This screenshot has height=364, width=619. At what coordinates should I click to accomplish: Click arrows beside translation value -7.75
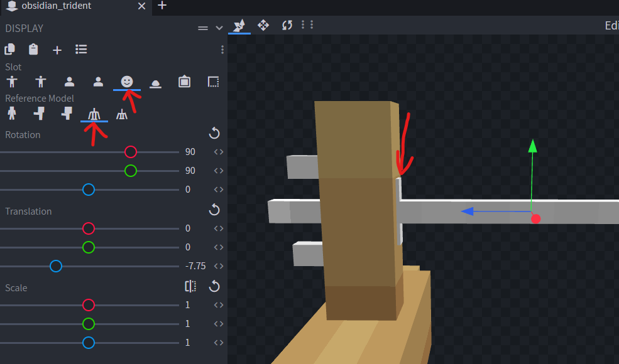coord(219,266)
